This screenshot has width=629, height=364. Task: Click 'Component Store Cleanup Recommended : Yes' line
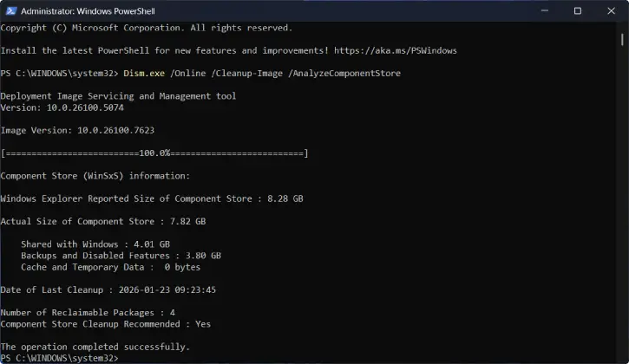tap(117, 323)
